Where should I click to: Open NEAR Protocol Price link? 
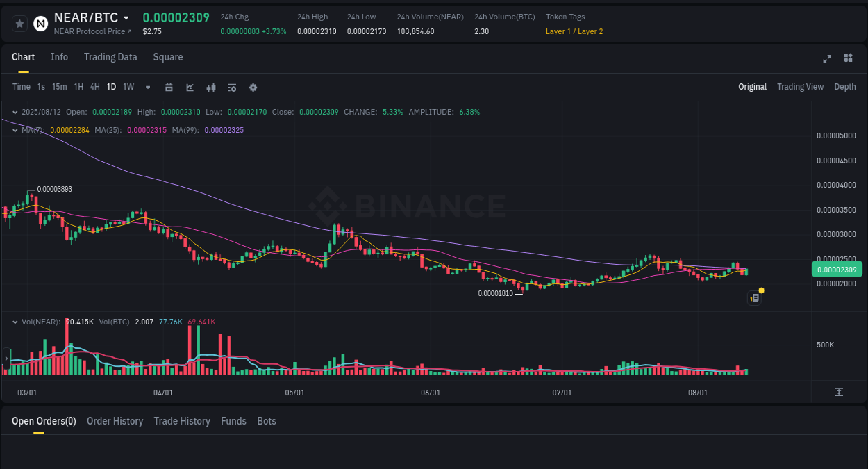click(x=90, y=31)
